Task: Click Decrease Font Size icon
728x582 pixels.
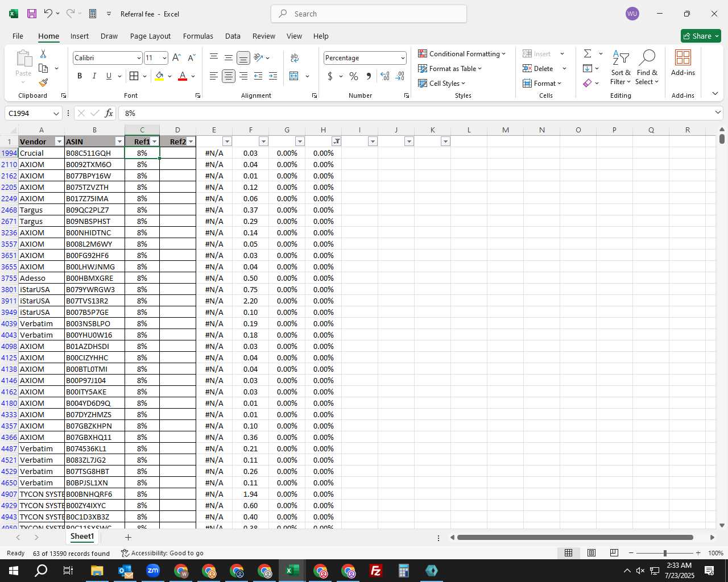Action: (191, 57)
